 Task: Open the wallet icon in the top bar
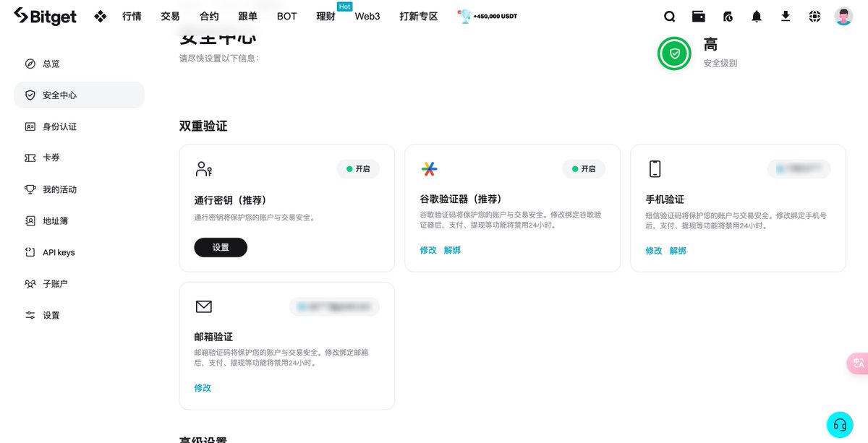pyautogui.click(x=698, y=16)
